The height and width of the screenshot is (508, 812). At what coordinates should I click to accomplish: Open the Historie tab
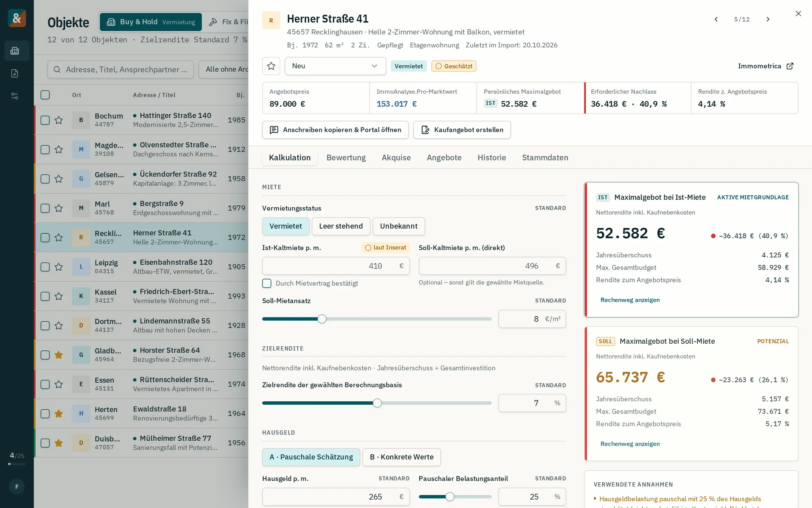(x=492, y=157)
